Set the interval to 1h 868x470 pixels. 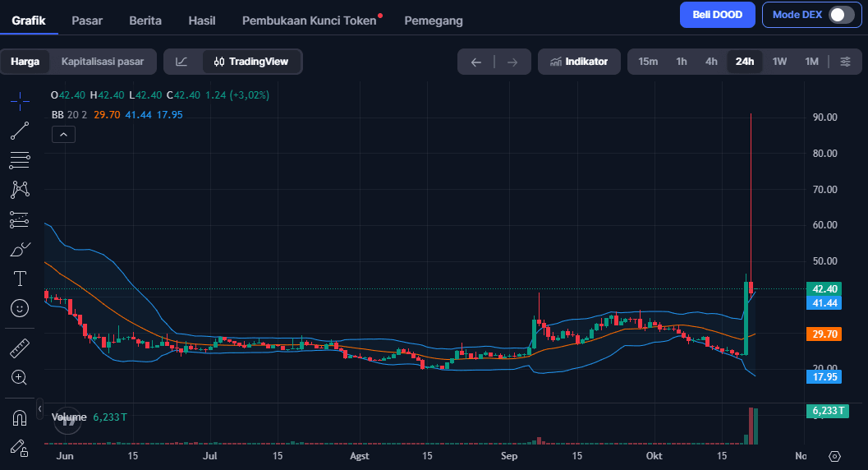tap(682, 62)
